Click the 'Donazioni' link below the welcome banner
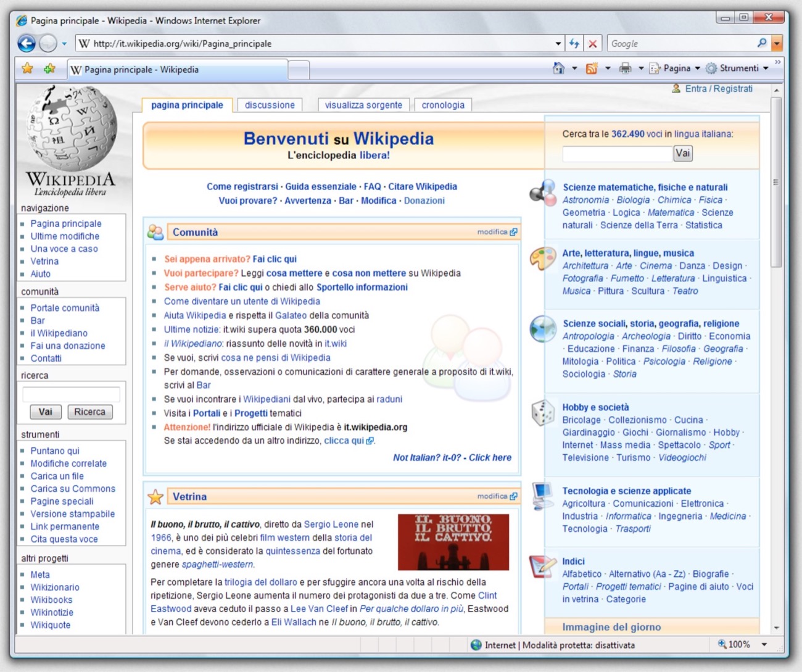Screen dimensions: 802x672 pos(424,201)
